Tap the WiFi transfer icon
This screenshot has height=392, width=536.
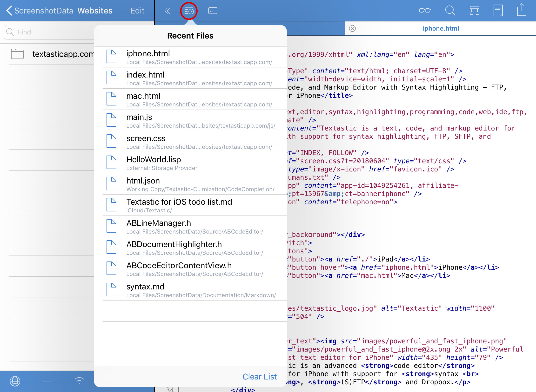pyautogui.click(x=79, y=381)
